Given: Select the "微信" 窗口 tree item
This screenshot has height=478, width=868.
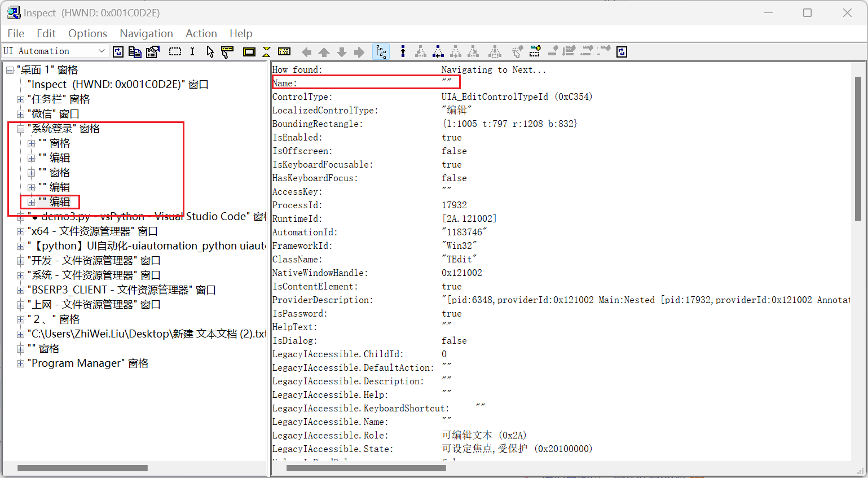Looking at the screenshot, I should (x=54, y=114).
